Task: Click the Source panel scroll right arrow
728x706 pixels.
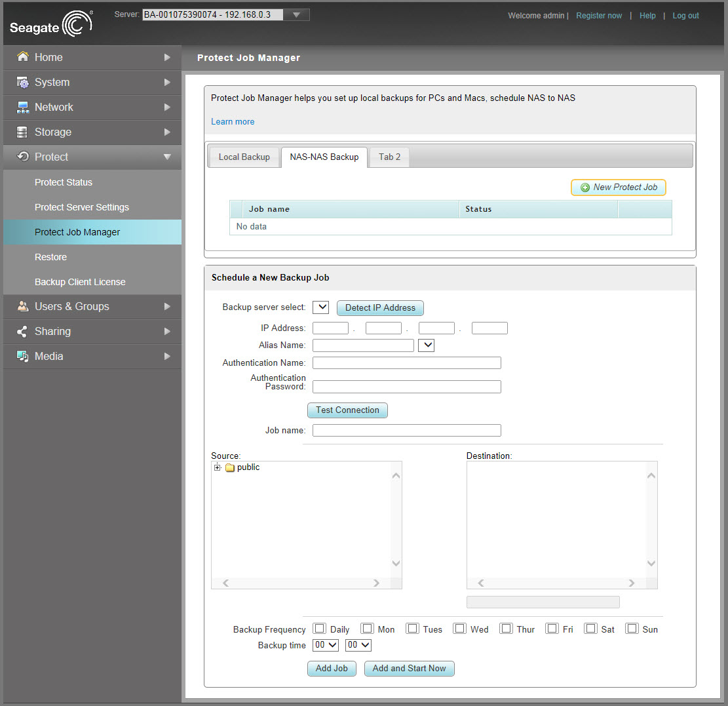Action: (x=377, y=583)
